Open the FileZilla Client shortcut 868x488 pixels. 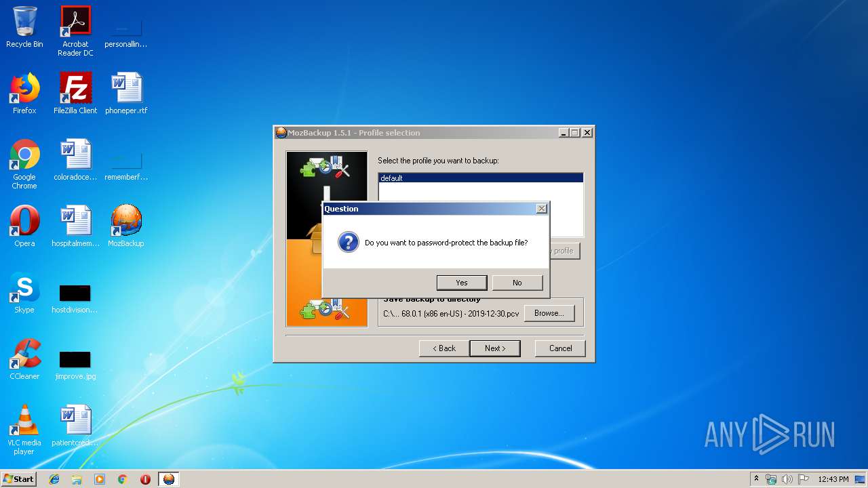pos(75,94)
